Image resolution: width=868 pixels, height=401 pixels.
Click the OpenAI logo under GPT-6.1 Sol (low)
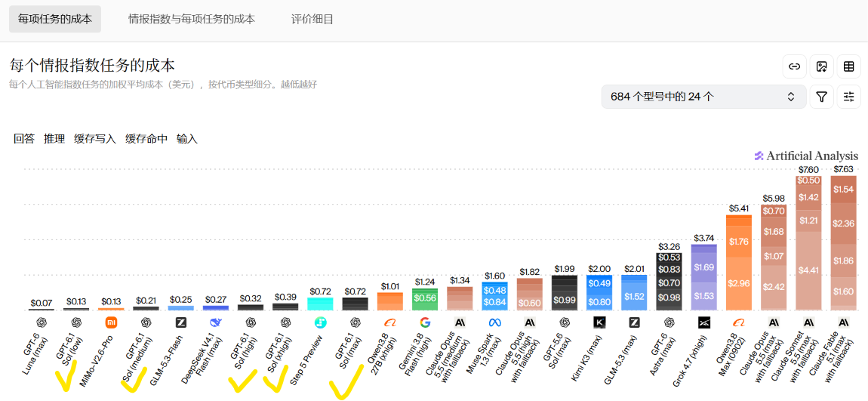pyautogui.click(x=75, y=322)
